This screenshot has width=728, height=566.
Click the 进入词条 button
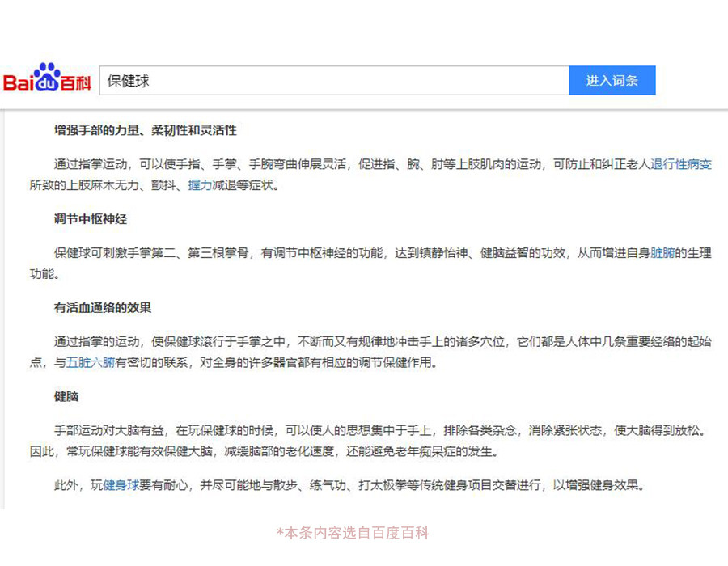pos(612,81)
